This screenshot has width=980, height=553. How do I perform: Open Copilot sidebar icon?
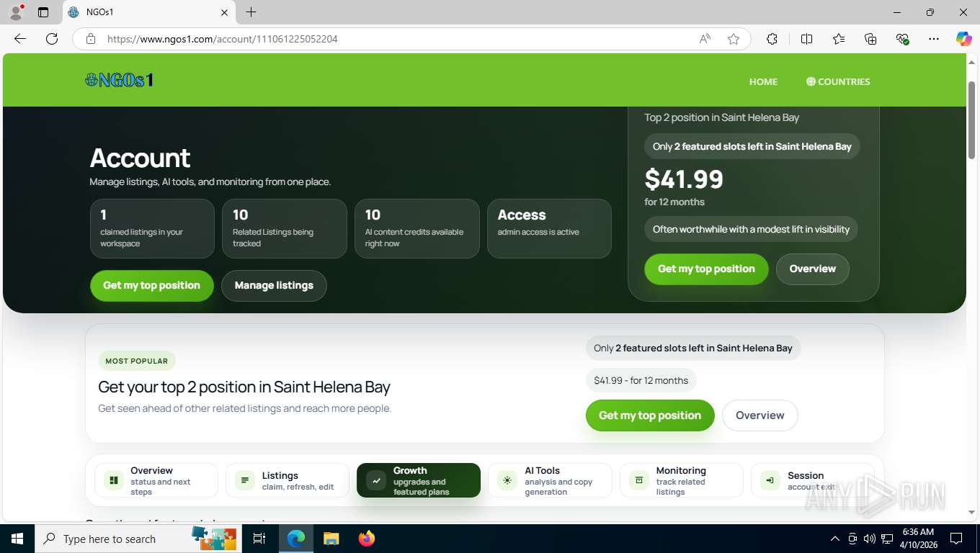tap(964, 39)
